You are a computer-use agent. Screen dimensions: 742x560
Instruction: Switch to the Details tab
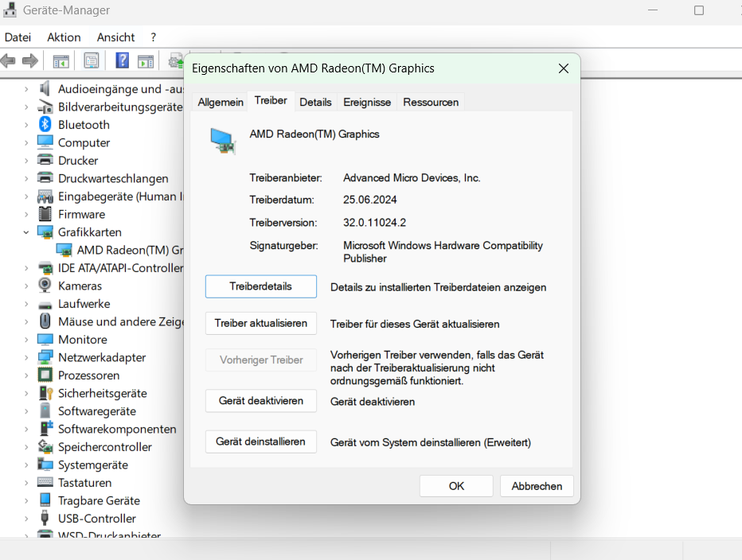click(315, 102)
